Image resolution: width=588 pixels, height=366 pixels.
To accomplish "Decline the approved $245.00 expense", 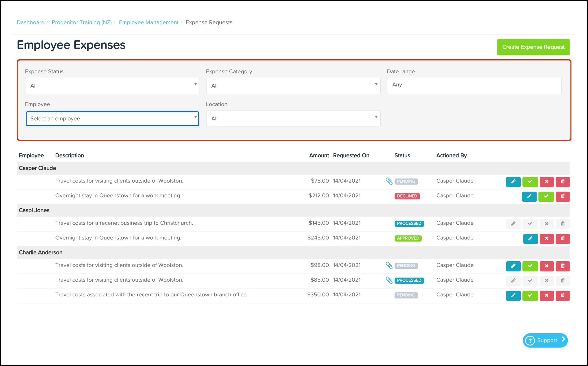I will point(546,238).
